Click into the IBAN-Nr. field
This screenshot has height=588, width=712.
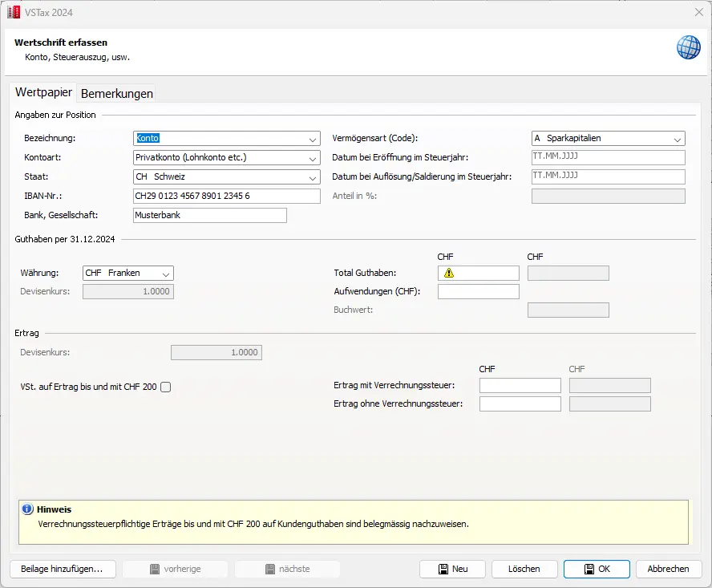pos(226,197)
